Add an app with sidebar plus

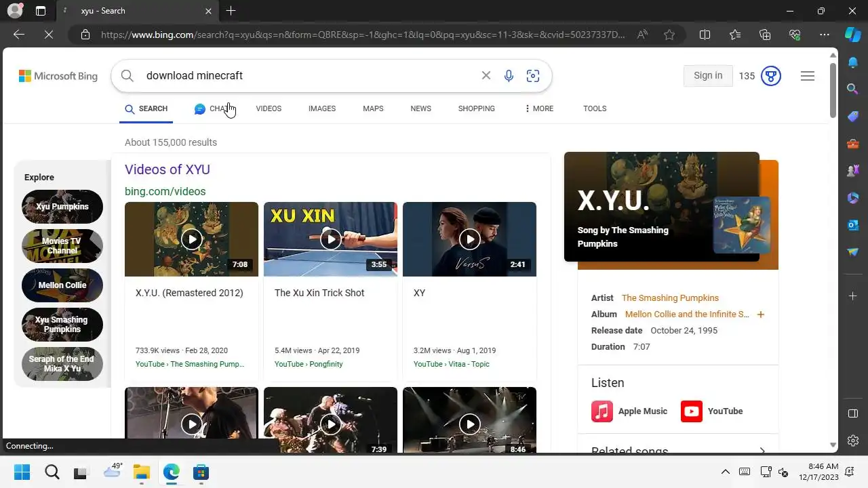pyautogui.click(x=853, y=296)
